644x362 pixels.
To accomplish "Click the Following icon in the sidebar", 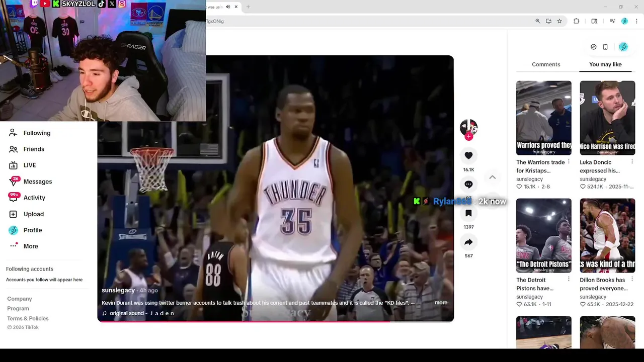I will pyautogui.click(x=13, y=133).
